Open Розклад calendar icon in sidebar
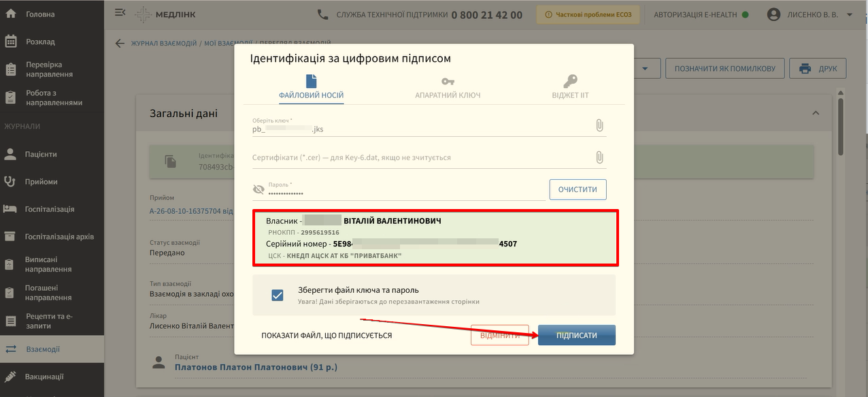Image resolution: width=868 pixels, height=397 pixels. click(x=10, y=42)
